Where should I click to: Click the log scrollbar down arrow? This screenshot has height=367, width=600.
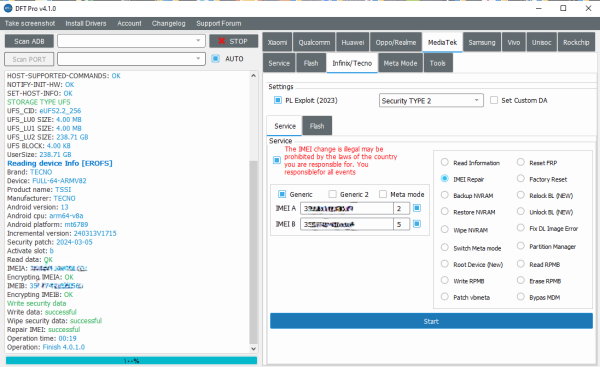(x=253, y=348)
